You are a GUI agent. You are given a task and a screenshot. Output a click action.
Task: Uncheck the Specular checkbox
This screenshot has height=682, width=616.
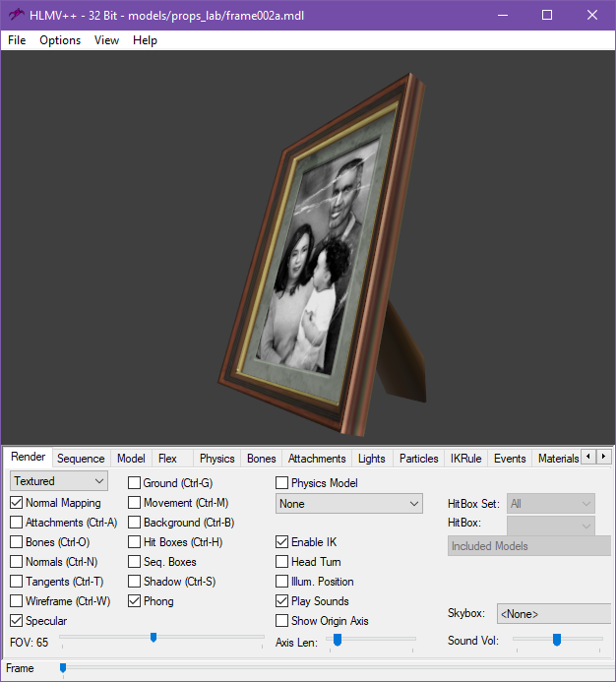(16, 621)
